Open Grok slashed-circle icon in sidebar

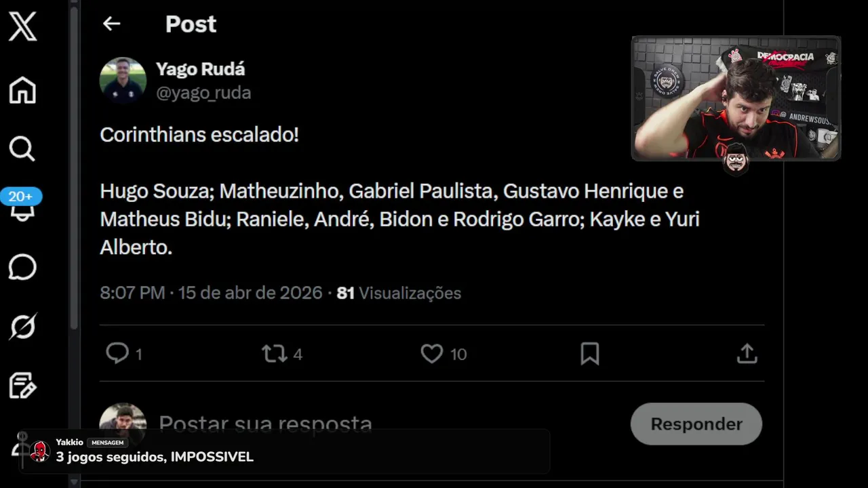click(22, 327)
